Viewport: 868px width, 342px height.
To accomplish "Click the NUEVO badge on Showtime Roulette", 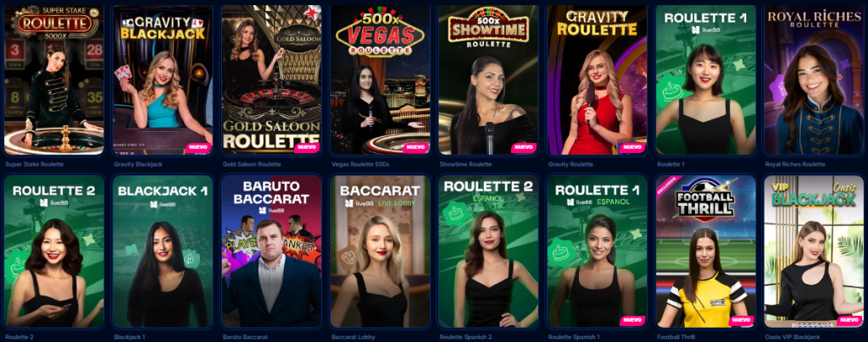I will [x=522, y=147].
